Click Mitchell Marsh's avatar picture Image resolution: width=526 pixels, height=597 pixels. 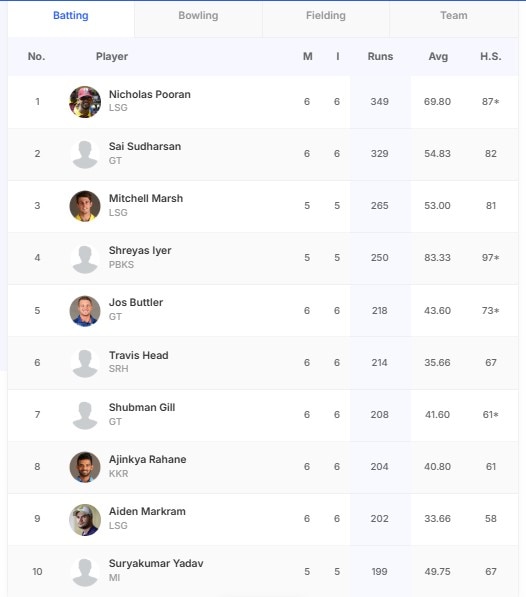click(85, 206)
